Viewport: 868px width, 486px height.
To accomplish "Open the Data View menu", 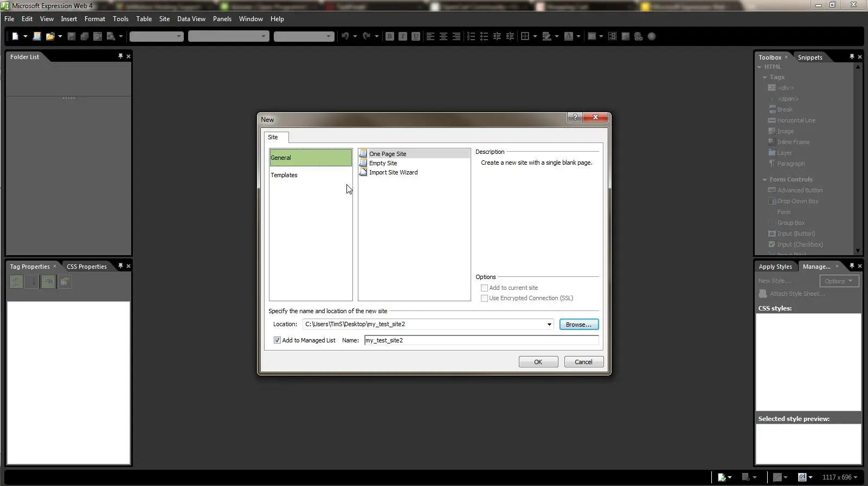I will 191,19.
